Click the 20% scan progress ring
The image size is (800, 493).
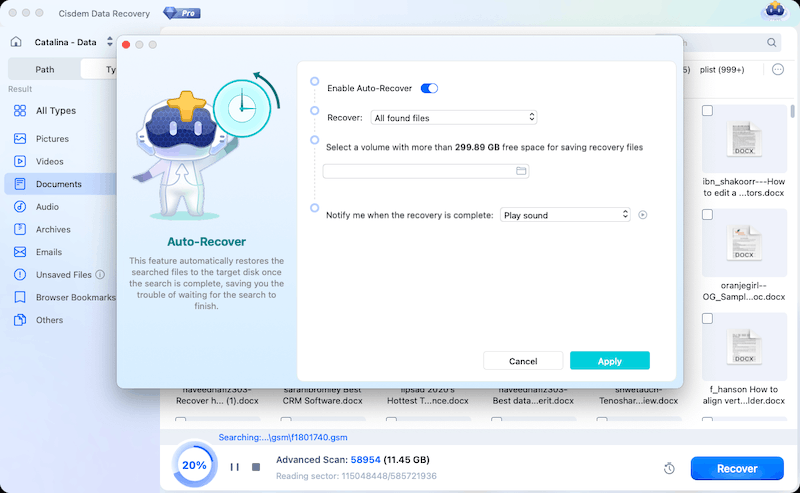[194, 465]
